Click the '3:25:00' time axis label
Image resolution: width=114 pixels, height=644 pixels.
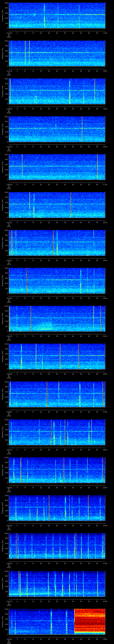(9, 374)
